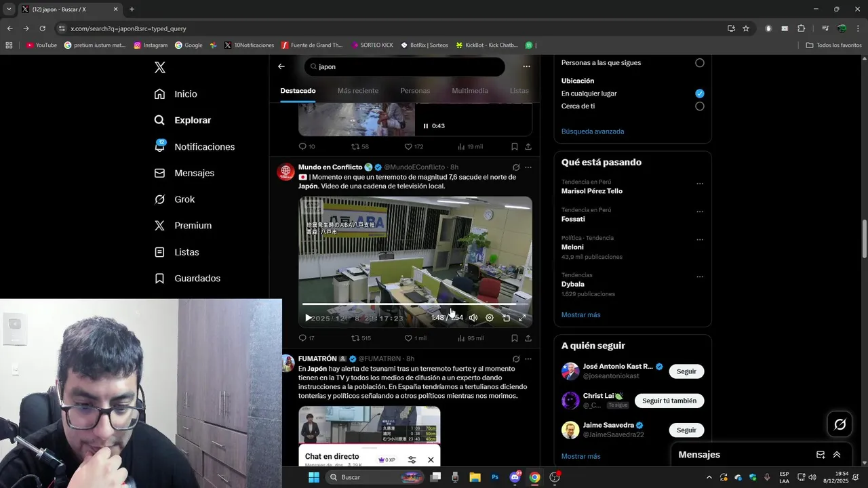Image resolution: width=868 pixels, height=488 pixels.
Task: Open options for Meloni trend
Action: coord(700,240)
